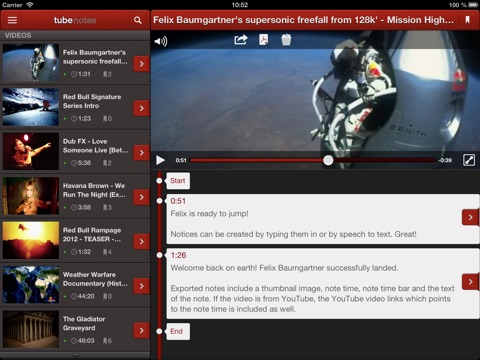Viewport: 480px width, 360px height.
Task: Toggle fullscreen with the expand icon
Action: (x=469, y=160)
